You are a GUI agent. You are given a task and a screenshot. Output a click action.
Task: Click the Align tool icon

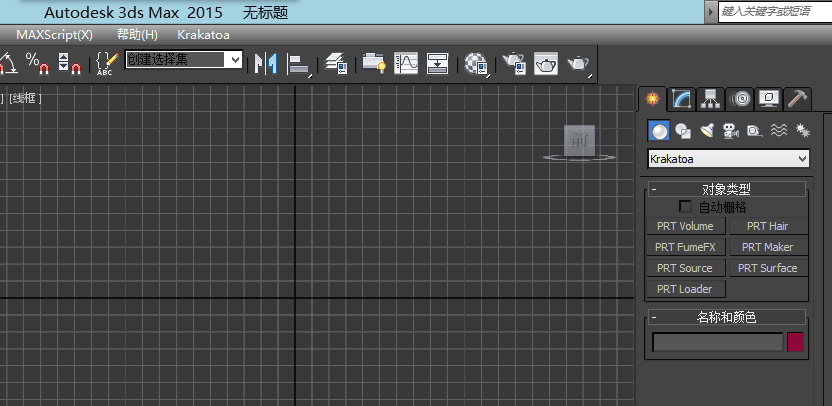click(x=298, y=64)
